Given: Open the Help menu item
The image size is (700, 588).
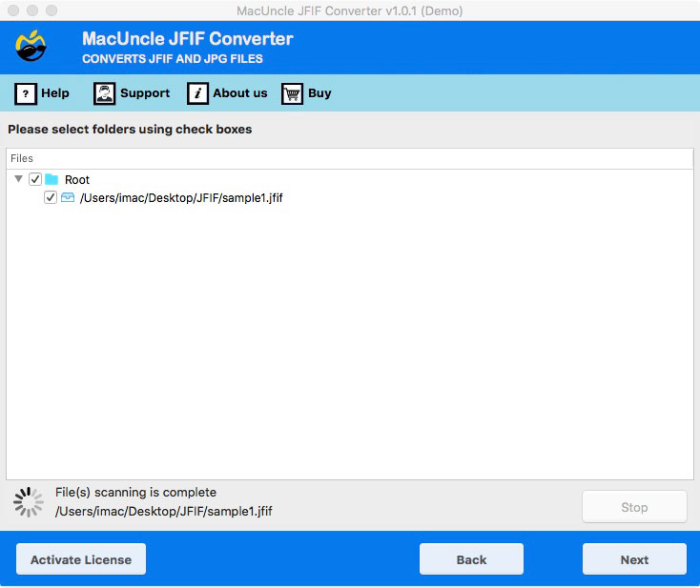Looking at the screenshot, I should click(55, 93).
